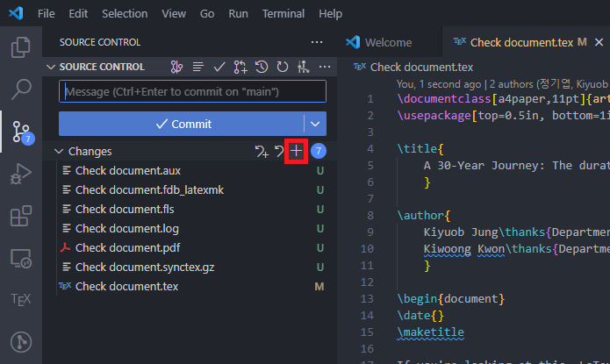Open Remote Explorer in activity bar

pos(20,258)
